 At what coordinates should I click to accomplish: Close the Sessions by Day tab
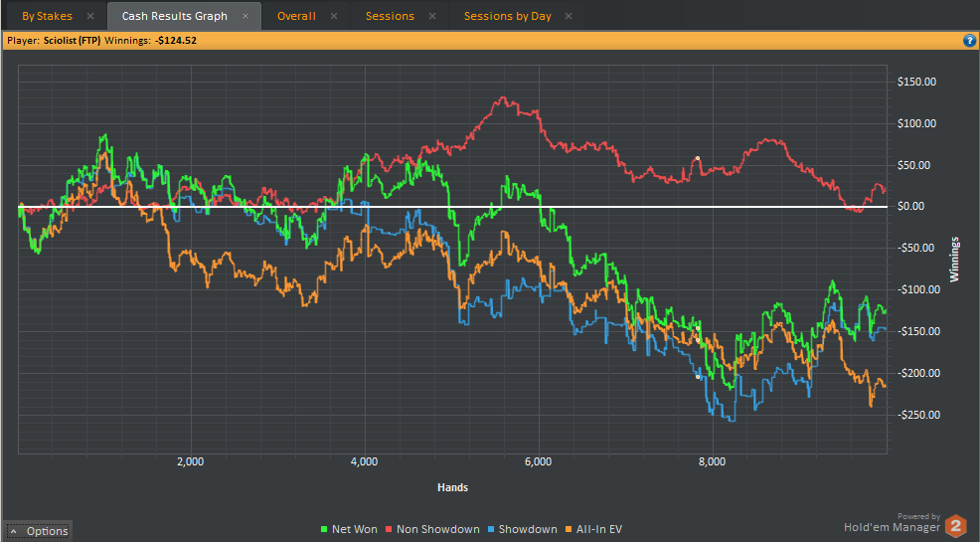pos(568,16)
